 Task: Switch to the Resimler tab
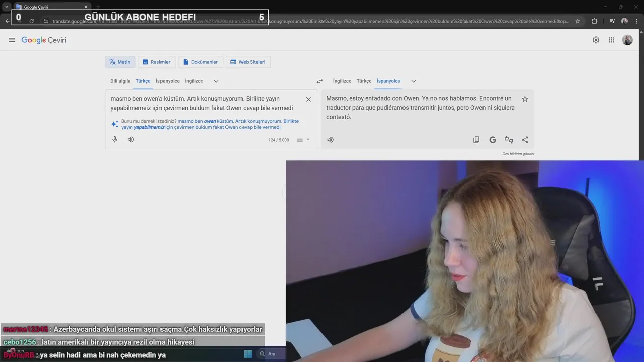(156, 62)
